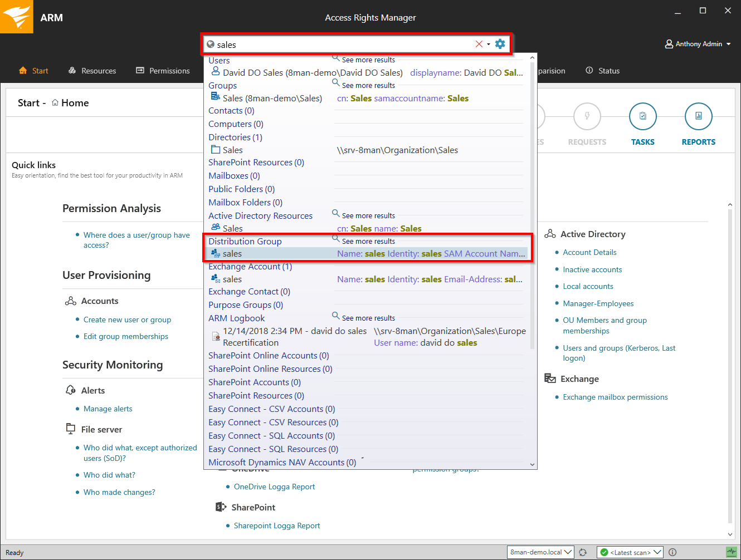Clear the search with the red X
Screen dimensions: 741x560
pos(479,44)
